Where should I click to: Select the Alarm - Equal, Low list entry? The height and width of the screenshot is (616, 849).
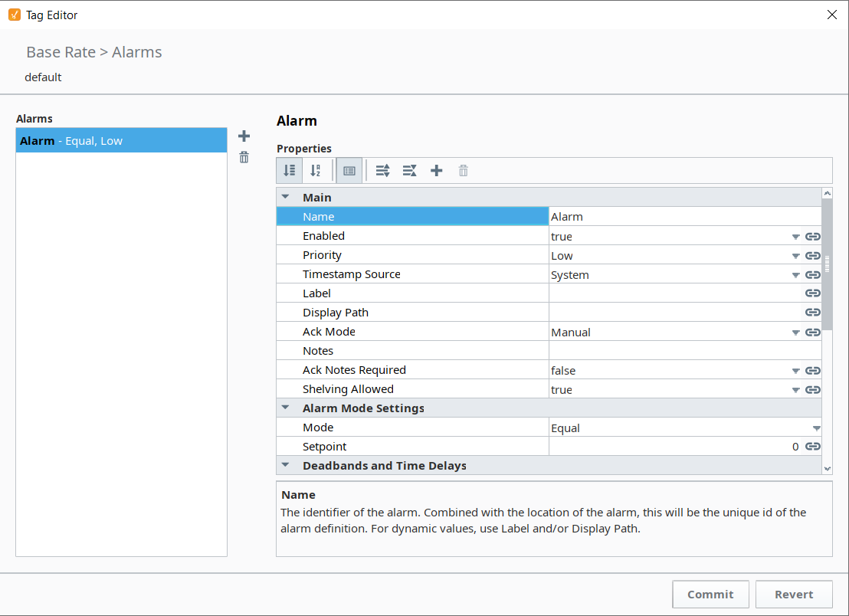pos(121,140)
